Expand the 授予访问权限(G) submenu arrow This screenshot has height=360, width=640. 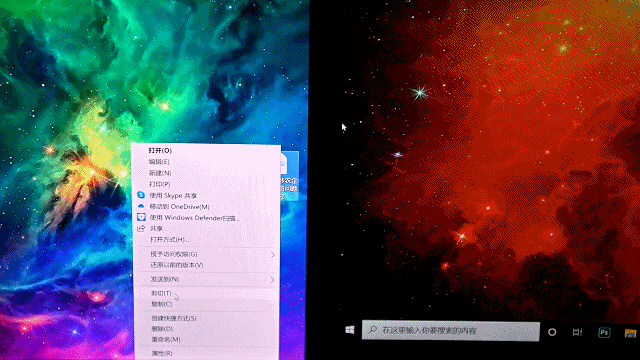272,254
